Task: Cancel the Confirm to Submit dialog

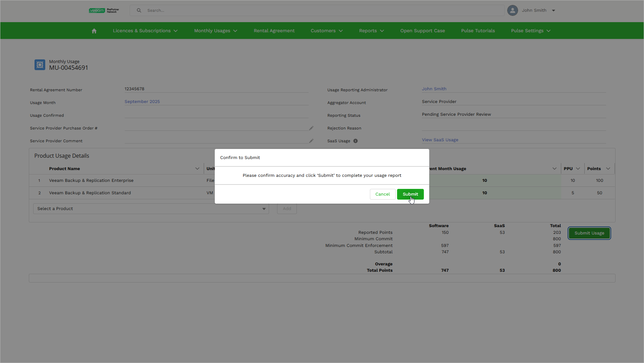Action: (382, 194)
